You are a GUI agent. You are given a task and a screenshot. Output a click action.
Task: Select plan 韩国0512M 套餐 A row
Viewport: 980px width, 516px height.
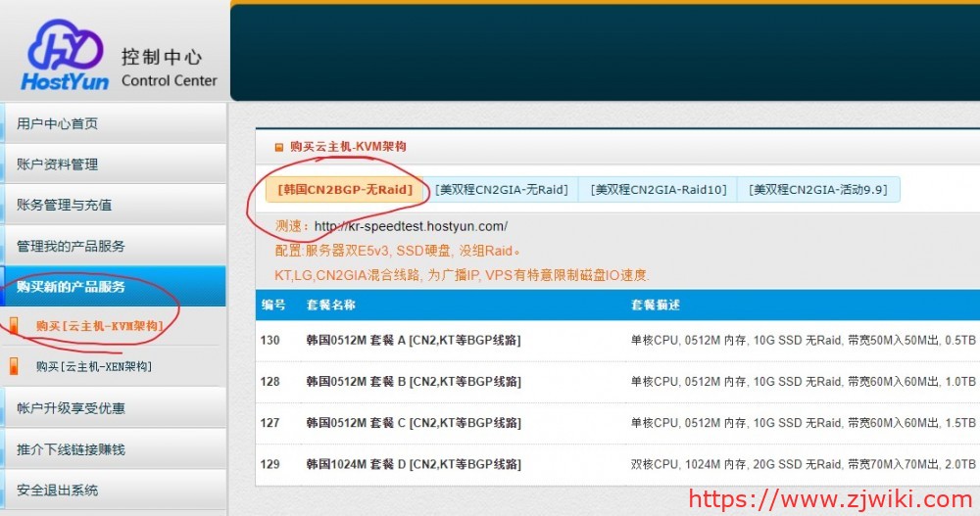[x=413, y=341]
